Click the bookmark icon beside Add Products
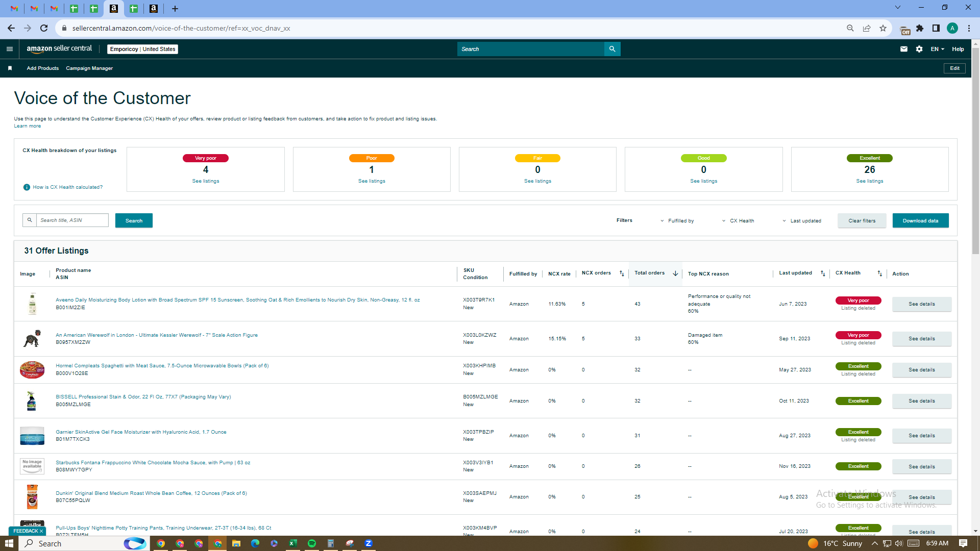The height and width of the screenshot is (551, 980). coord(10,68)
